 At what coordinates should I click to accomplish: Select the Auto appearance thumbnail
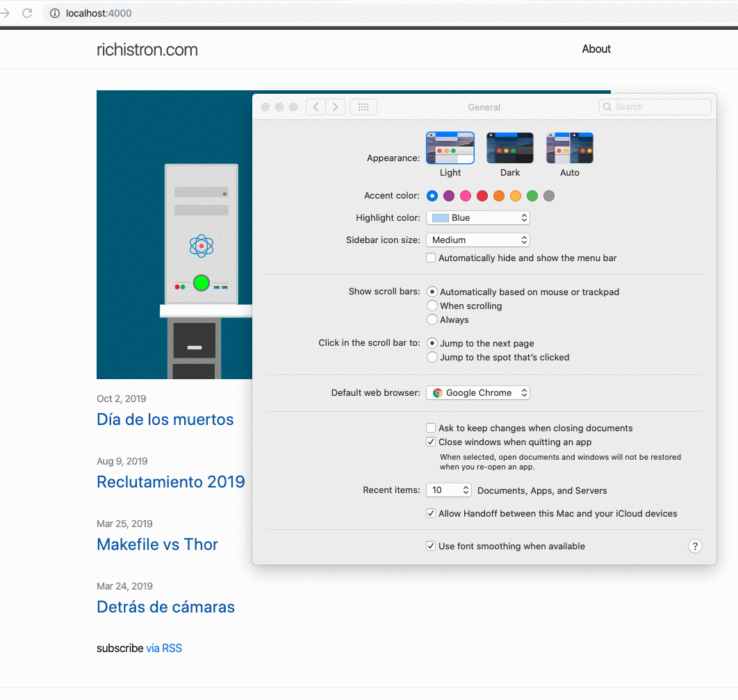click(570, 148)
